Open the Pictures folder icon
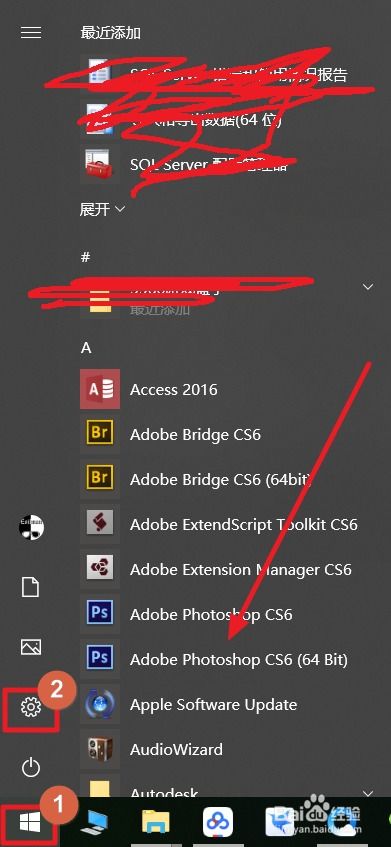This screenshot has height=847, width=391. [x=30, y=646]
